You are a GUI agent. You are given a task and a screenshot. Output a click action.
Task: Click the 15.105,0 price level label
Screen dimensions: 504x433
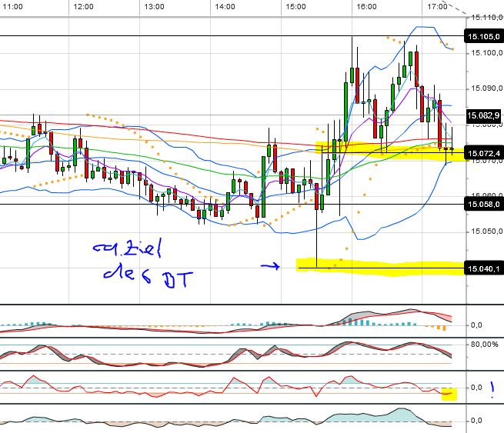pos(484,36)
